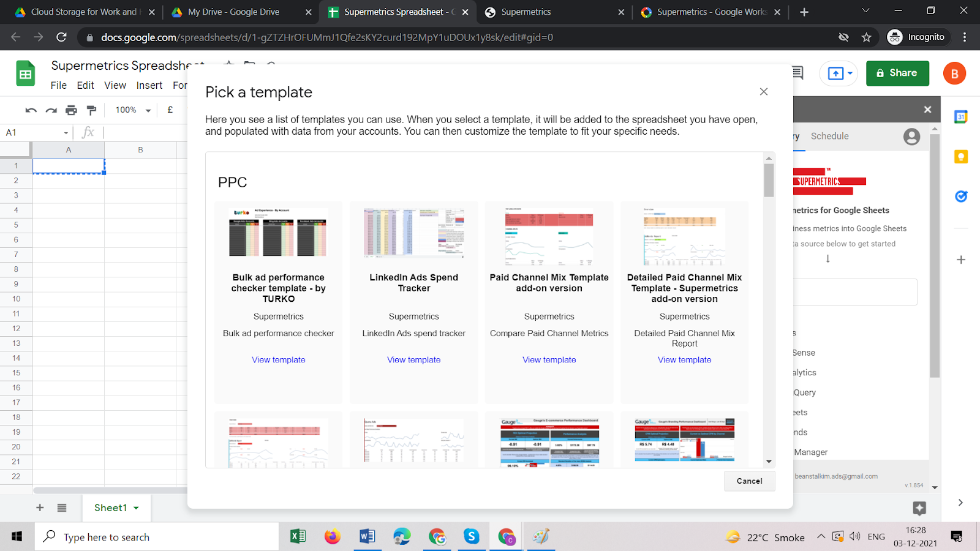The image size is (980, 551).
Task: Open the Chrome three-dot menu
Action: pyautogui.click(x=965, y=37)
